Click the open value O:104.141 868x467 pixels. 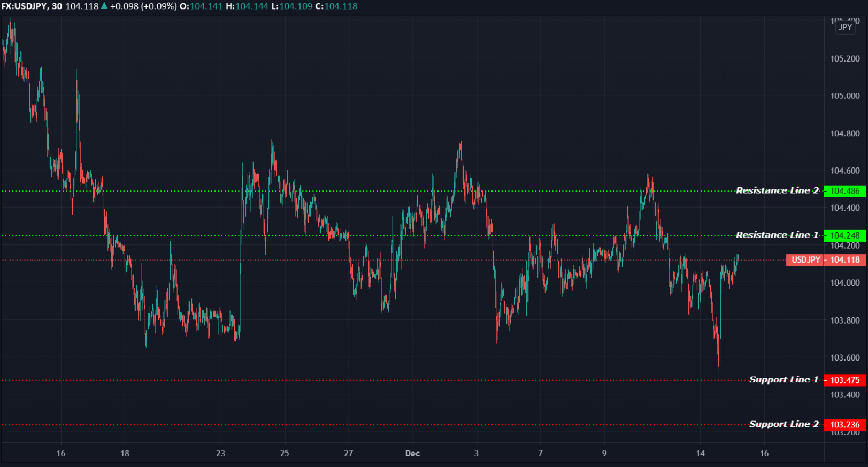(x=201, y=6)
